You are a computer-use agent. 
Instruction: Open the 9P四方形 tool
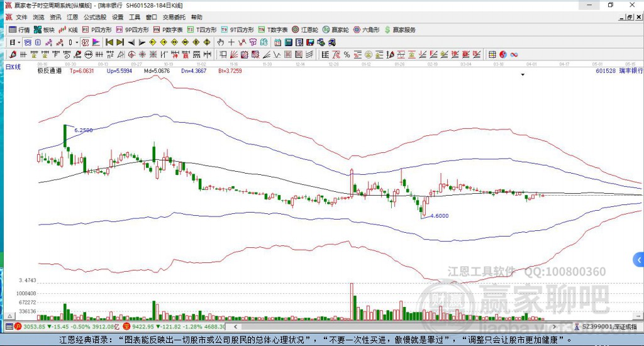coord(132,30)
